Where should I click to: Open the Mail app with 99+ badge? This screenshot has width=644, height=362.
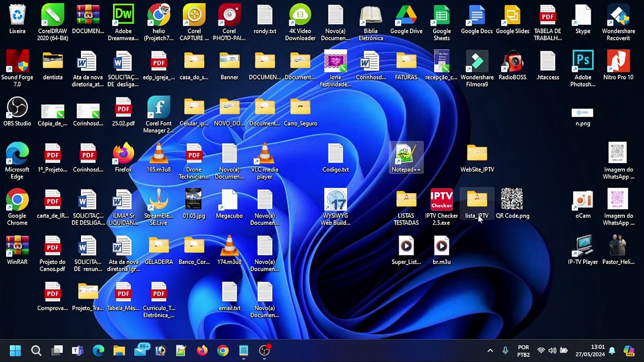click(140, 350)
